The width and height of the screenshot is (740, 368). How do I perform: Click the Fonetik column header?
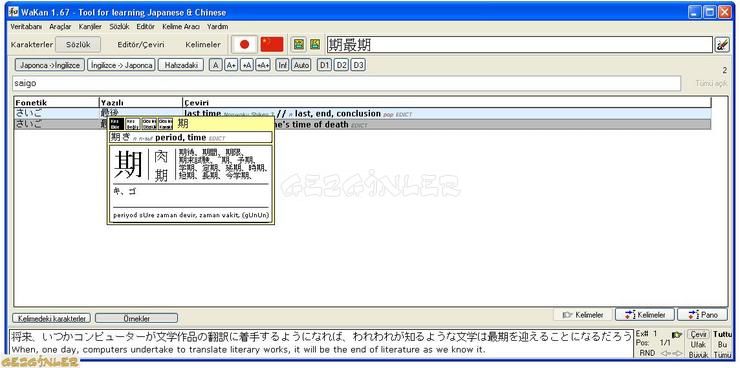pos(56,102)
